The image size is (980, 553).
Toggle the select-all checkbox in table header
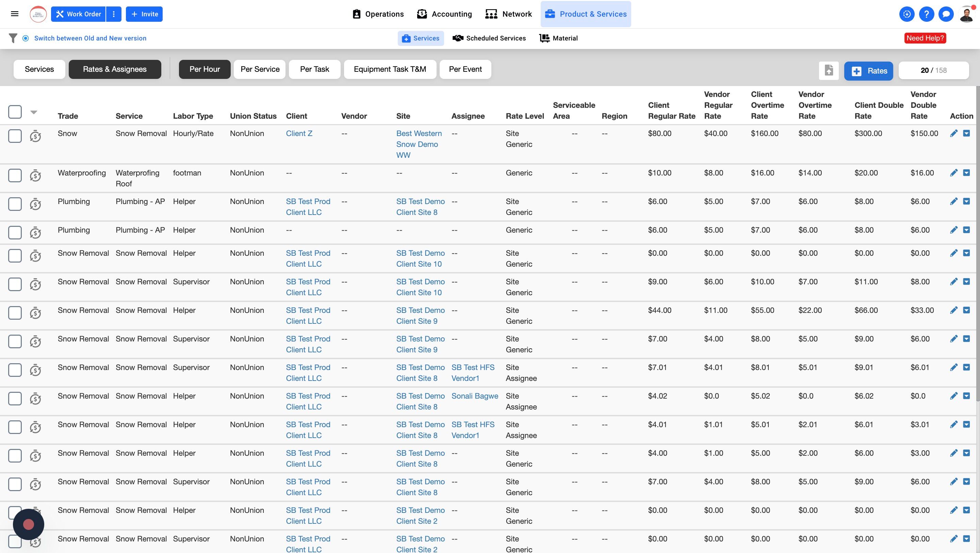point(15,112)
